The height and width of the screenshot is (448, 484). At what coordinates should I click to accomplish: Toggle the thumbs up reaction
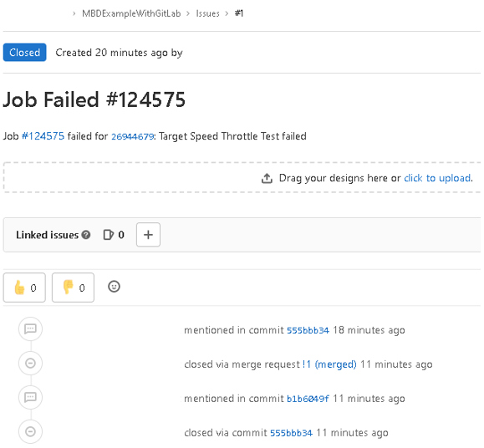click(24, 288)
